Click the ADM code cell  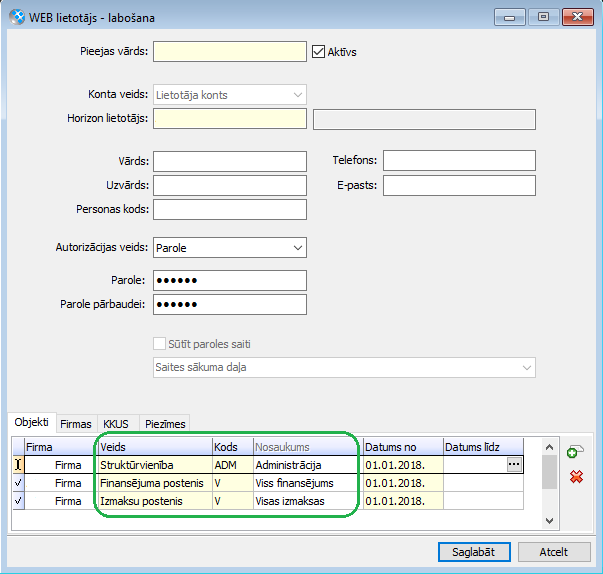[233, 465]
